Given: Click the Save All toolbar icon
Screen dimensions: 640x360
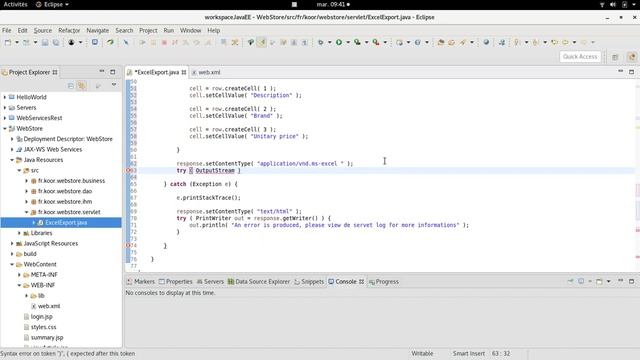Looking at the screenshot, I should click(x=56, y=42).
